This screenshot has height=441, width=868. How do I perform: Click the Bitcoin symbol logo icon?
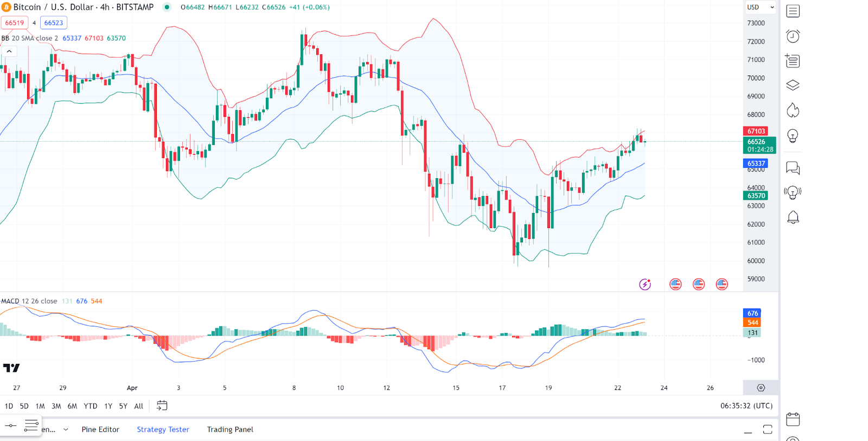6,7
